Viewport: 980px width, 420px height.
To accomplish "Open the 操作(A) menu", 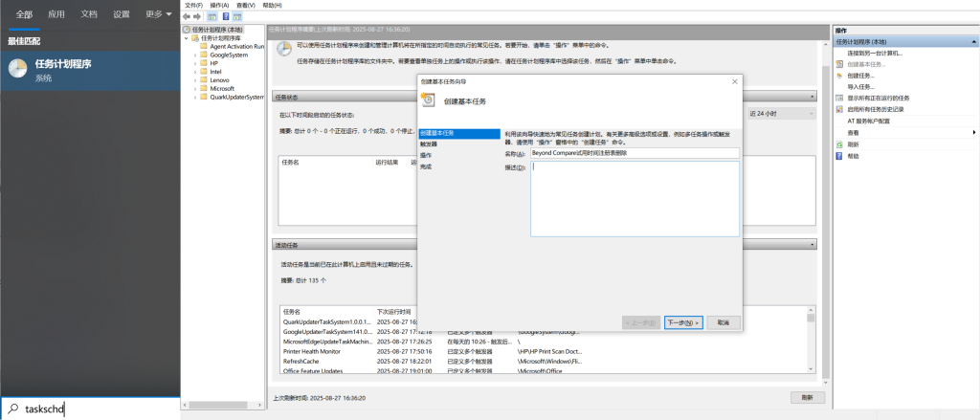I will (219, 5).
